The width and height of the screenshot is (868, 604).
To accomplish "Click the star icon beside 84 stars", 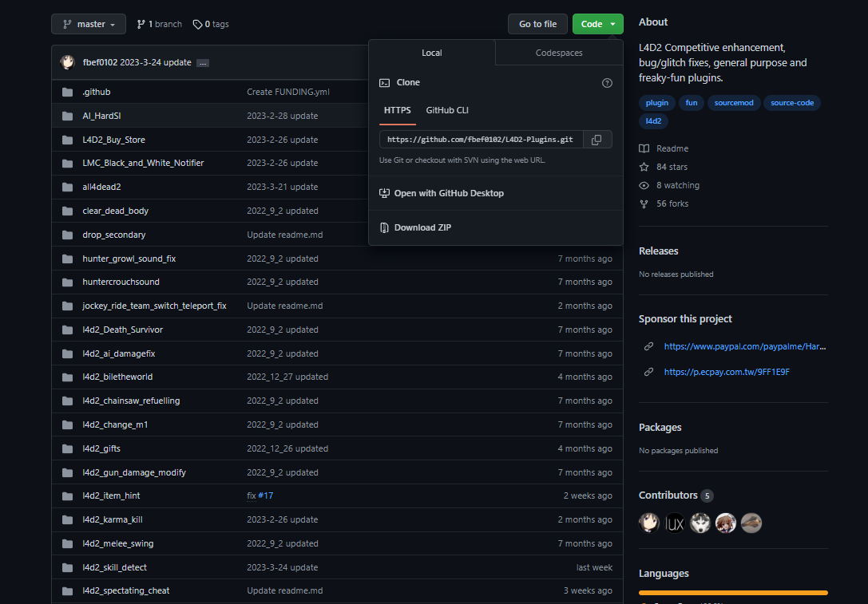I will coord(644,167).
